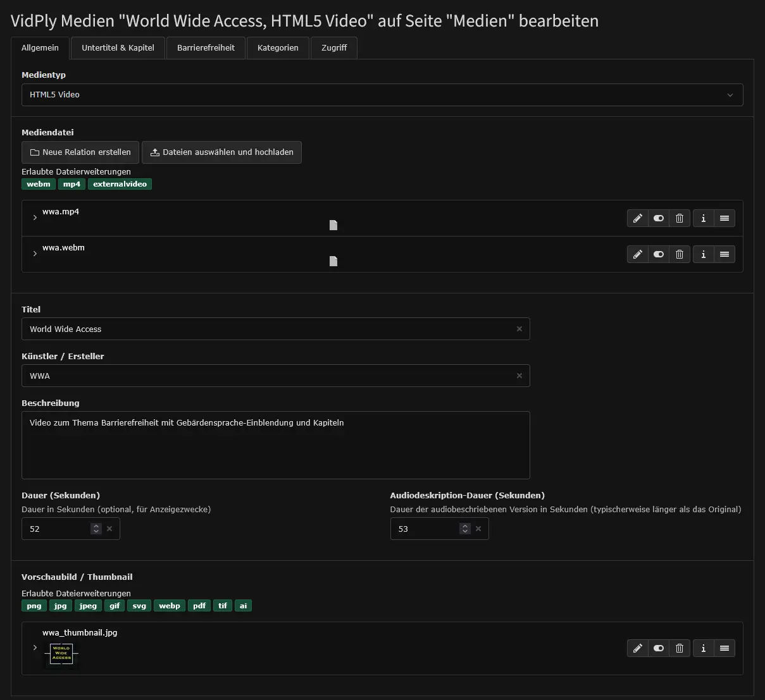Open the Barrierefreiheit tab

(206, 47)
